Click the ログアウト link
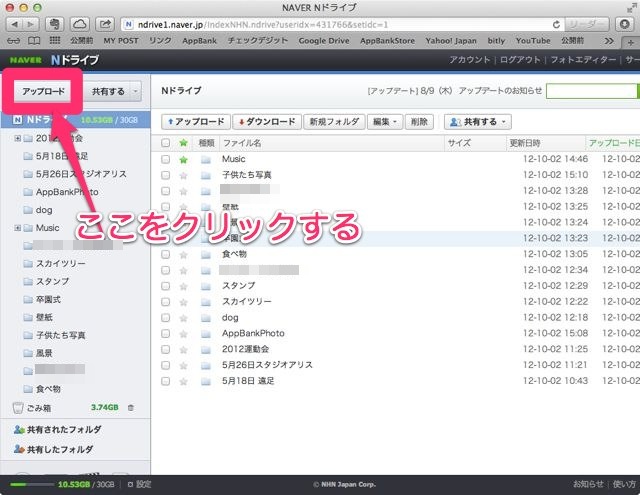The height and width of the screenshot is (495, 640). 520,60
